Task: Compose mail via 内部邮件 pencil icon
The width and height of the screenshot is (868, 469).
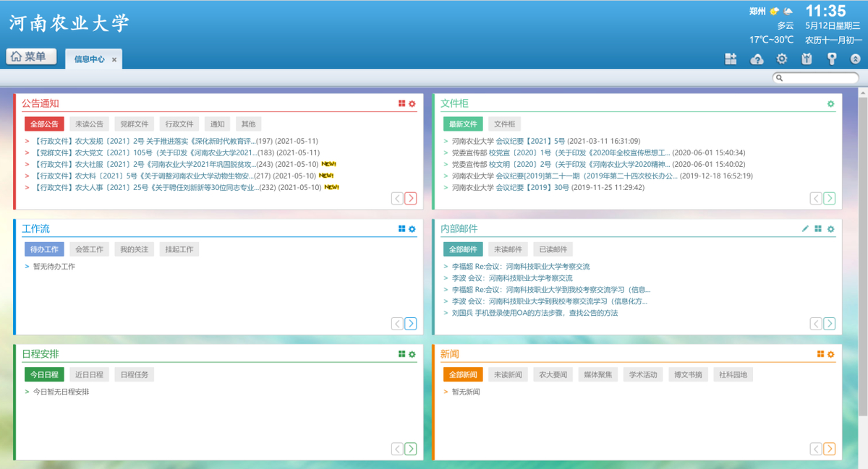Action: click(806, 229)
